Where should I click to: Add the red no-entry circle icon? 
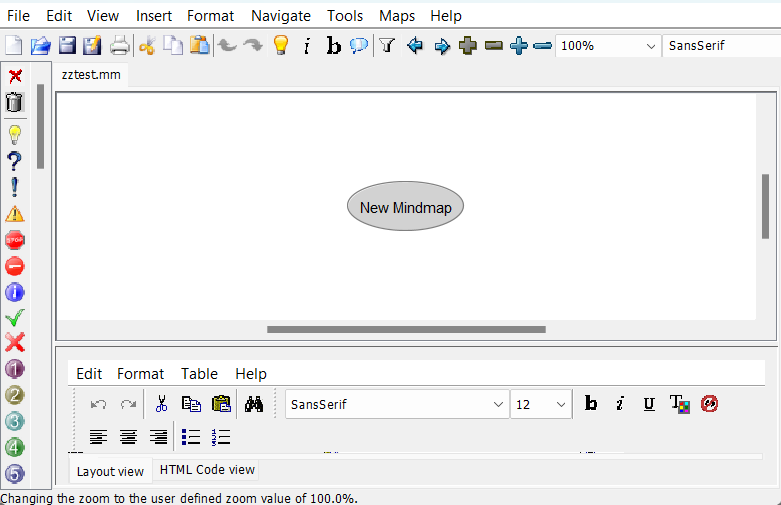click(x=15, y=266)
